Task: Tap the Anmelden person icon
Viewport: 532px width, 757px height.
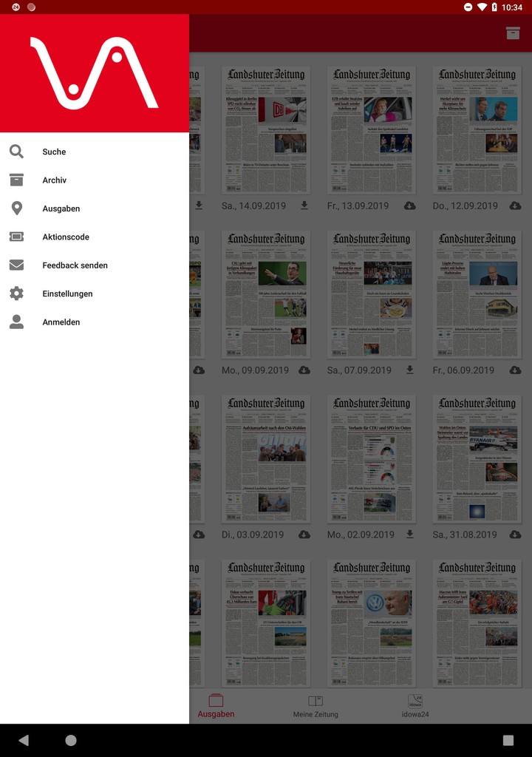Action: (16, 322)
